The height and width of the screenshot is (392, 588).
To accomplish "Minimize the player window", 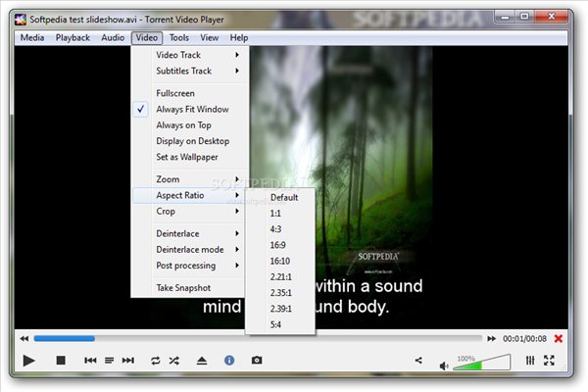I will tap(505, 17).
